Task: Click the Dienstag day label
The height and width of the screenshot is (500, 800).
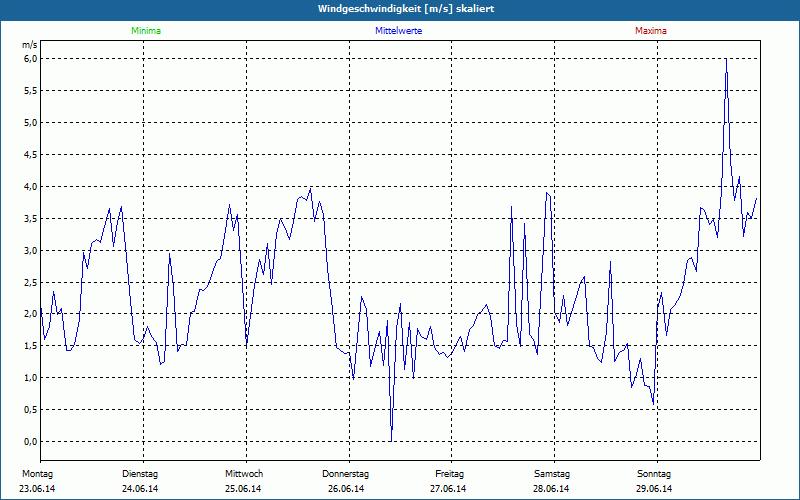Action: (140, 474)
